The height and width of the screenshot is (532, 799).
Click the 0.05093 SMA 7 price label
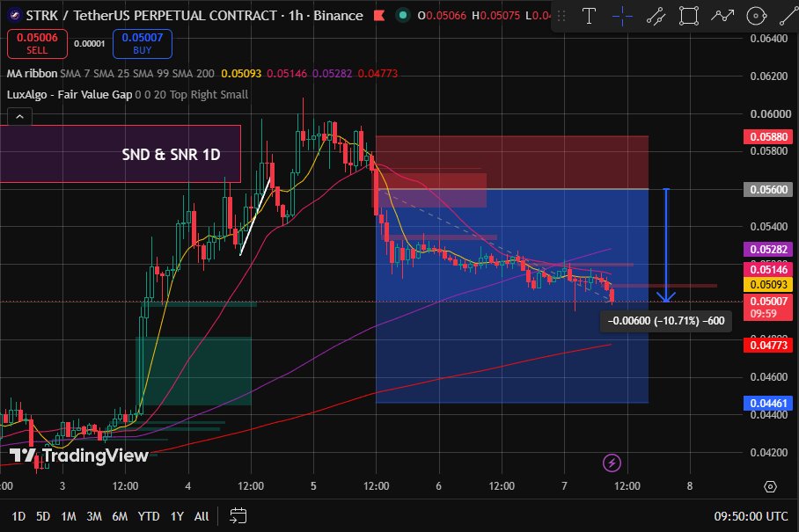768,284
